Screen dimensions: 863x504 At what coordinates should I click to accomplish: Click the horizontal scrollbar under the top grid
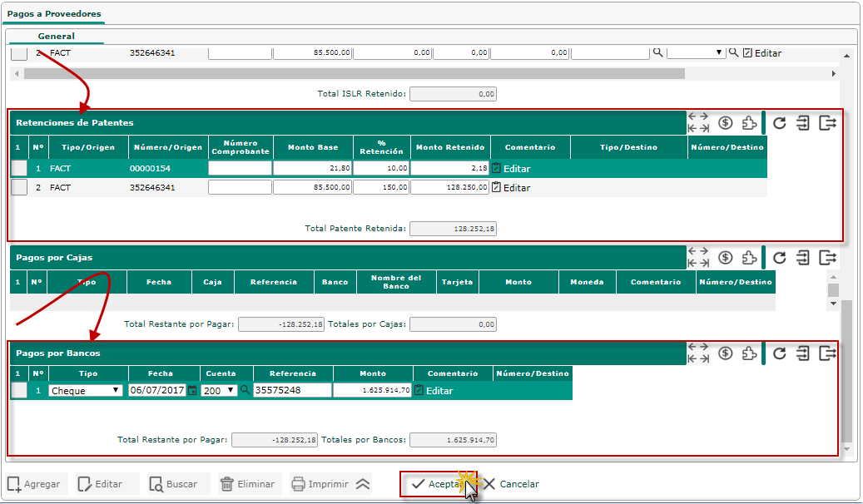click(354, 73)
